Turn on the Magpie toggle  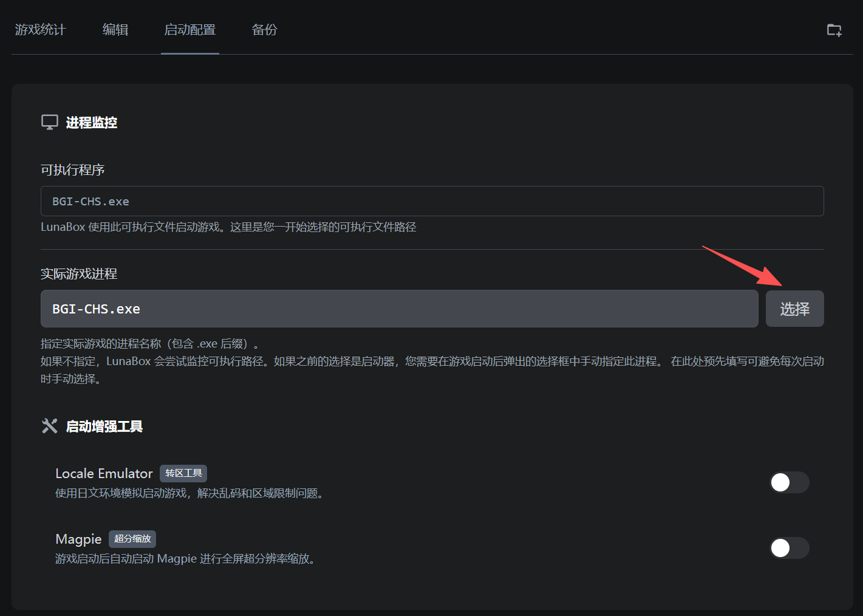click(x=789, y=548)
